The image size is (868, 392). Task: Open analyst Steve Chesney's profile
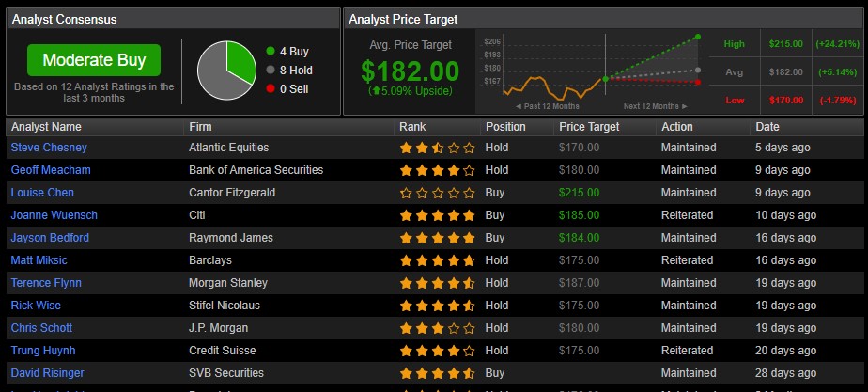click(x=49, y=148)
